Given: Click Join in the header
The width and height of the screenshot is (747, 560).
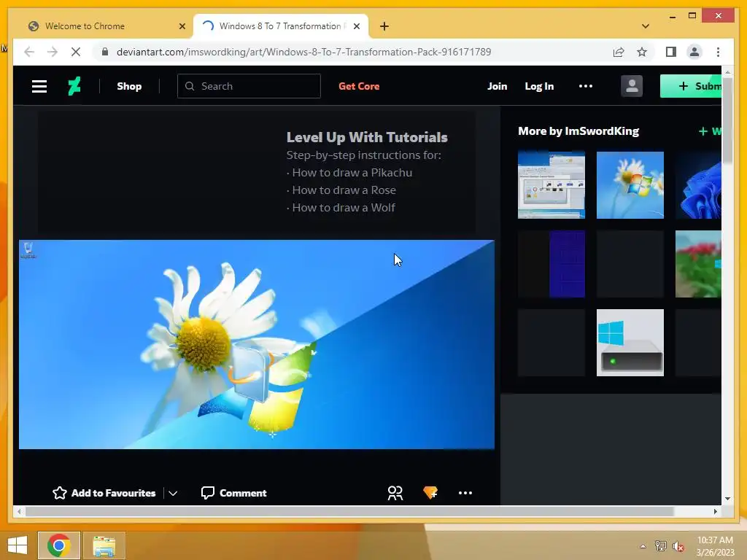Looking at the screenshot, I should coord(497,86).
